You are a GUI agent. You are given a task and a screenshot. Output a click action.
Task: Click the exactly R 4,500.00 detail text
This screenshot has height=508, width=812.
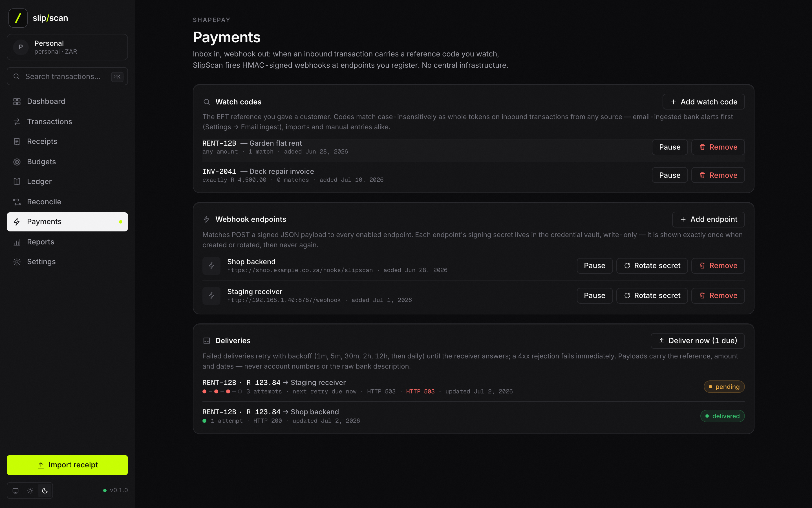tap(234, 180)
